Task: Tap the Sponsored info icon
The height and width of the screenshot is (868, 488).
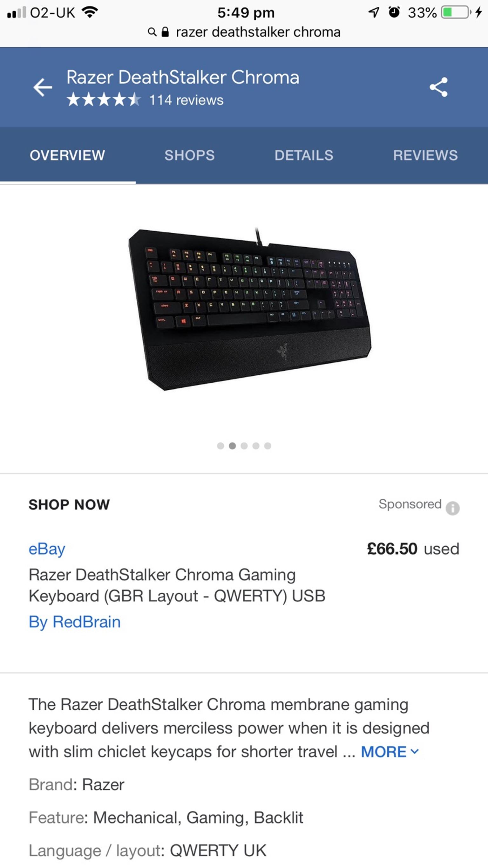Action: [453, 508]
